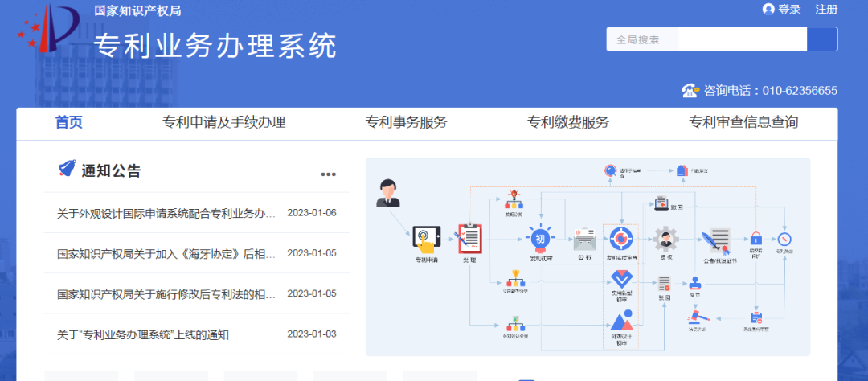Click the date 2023-01-03
This screenshot has width=868, height=381.
[312, 334]
